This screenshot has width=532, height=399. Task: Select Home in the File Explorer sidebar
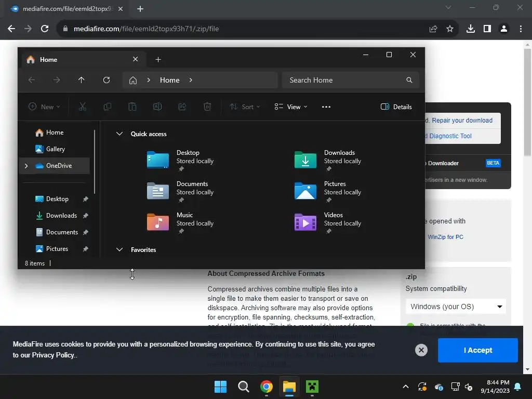(x=54, y=132)
